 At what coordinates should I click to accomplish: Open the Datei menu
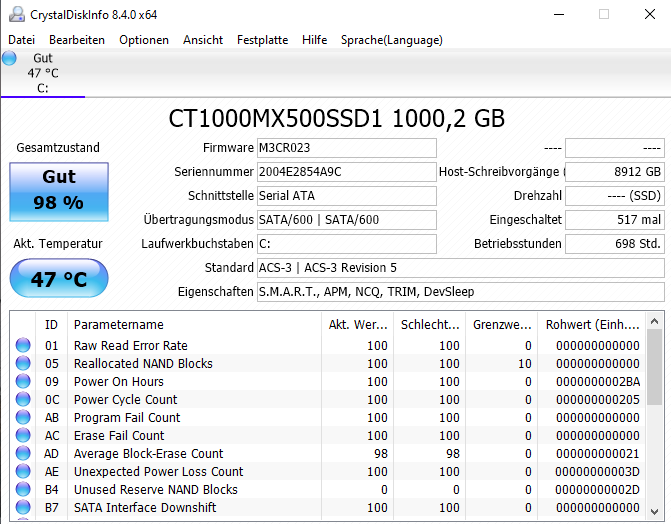pos(21,40)
